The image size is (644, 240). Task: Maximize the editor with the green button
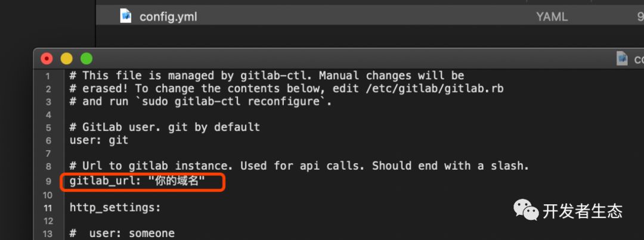point(86,58)
